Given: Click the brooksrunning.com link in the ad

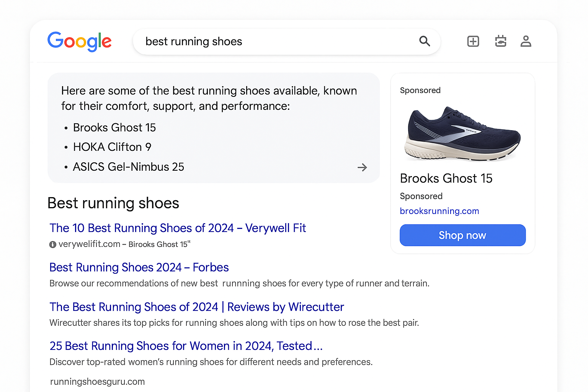Looking at the screenshot, I should [x=439, y=211].
